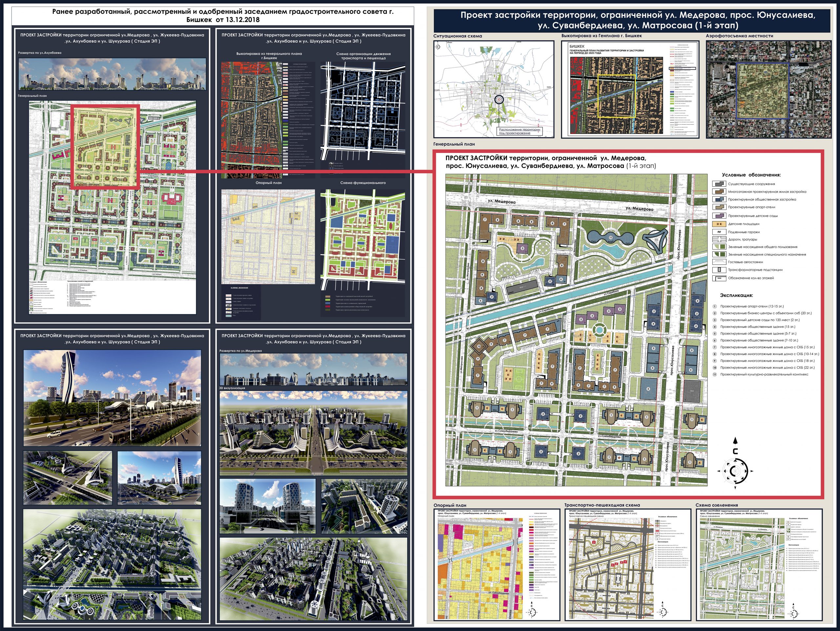Click the north arrow on the Опорный план thumbnail
Screen dimensions: 840x631
pyautogui.click(x=531, y=611)
